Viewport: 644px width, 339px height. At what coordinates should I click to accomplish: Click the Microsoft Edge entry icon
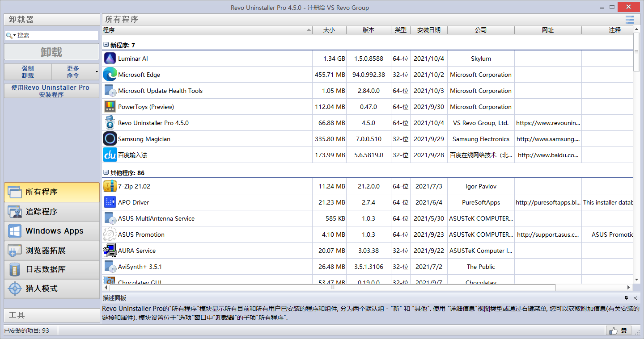pos(110,74)
